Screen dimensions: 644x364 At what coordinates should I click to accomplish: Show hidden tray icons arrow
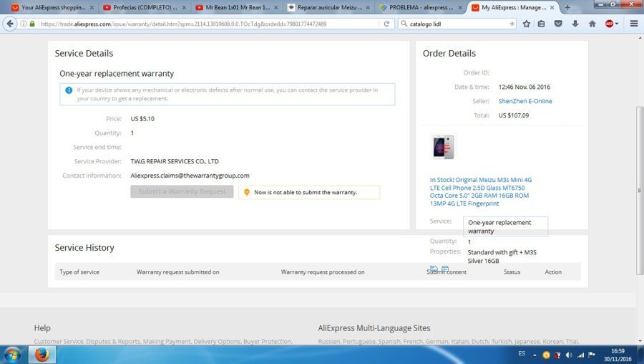click(x=535, y=355)
